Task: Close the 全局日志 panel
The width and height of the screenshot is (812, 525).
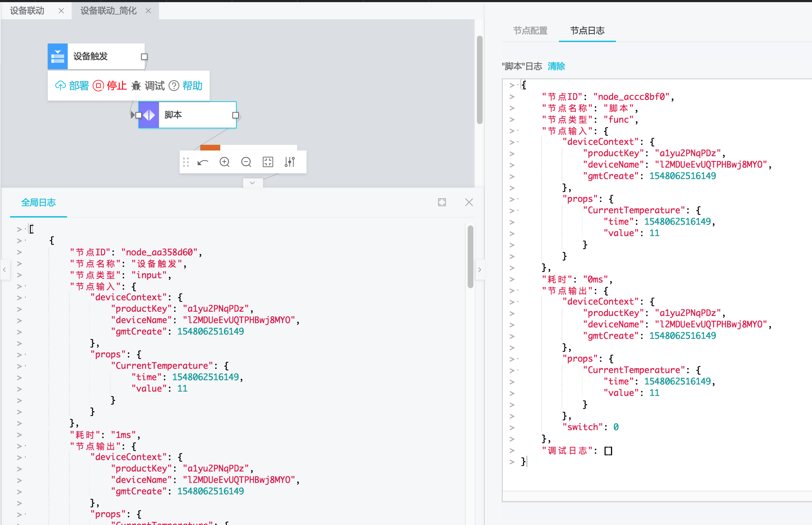Action: pos(469,202)
